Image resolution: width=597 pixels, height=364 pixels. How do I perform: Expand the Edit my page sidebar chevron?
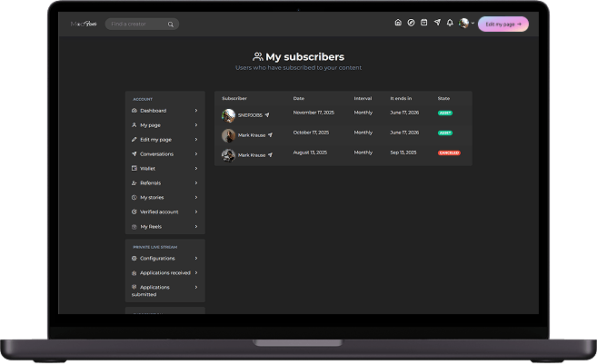point(196,140)
